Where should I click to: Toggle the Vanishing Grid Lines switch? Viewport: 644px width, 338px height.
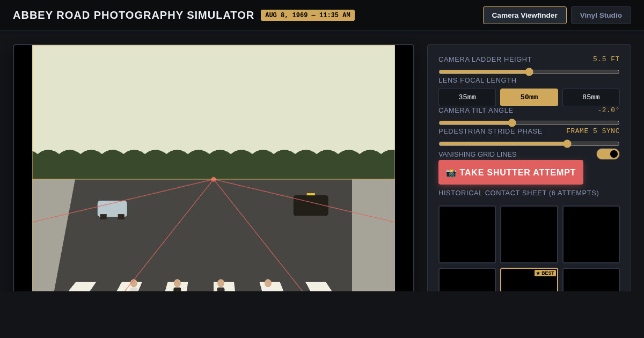(x=608, y=154)
